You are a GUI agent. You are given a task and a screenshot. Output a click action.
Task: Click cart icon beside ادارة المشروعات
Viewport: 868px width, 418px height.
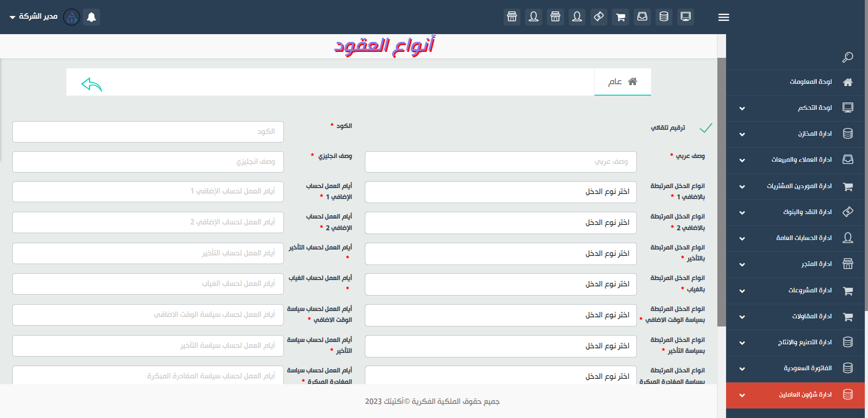coord(848,291)
